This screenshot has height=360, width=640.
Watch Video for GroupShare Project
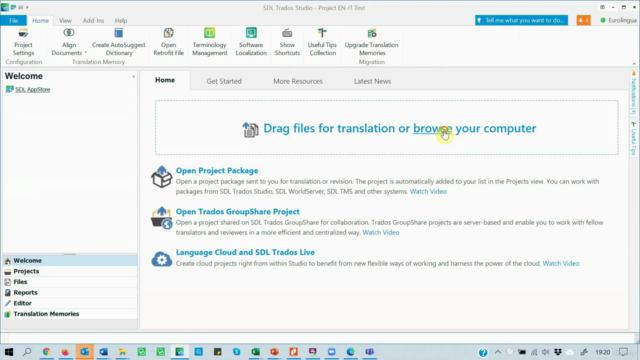click(x=381, y=232)
